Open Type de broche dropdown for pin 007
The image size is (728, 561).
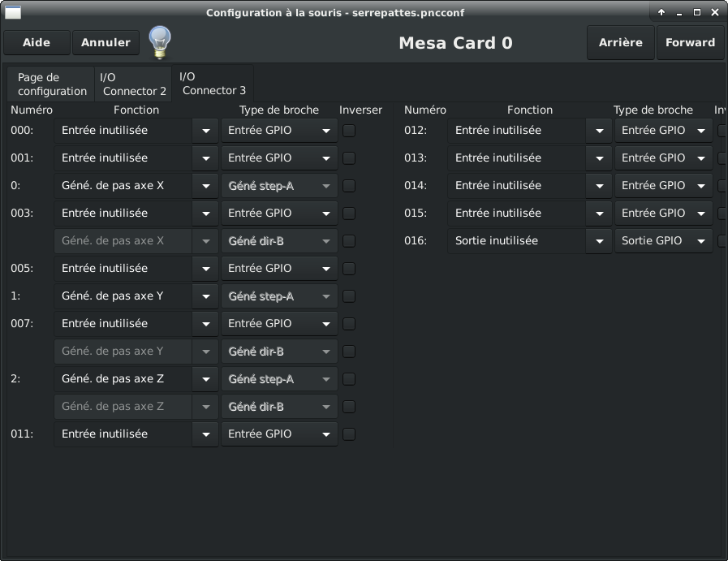[x=279, y=324]
